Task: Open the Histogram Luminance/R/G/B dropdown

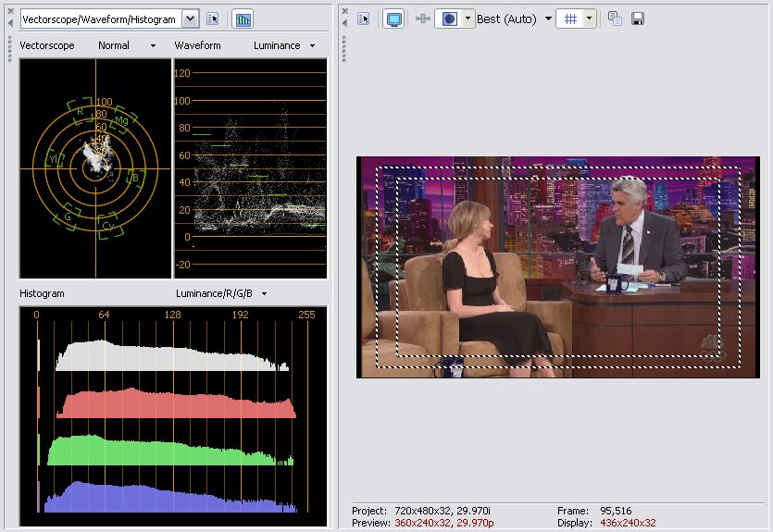Action: click(x=264, y=293)
